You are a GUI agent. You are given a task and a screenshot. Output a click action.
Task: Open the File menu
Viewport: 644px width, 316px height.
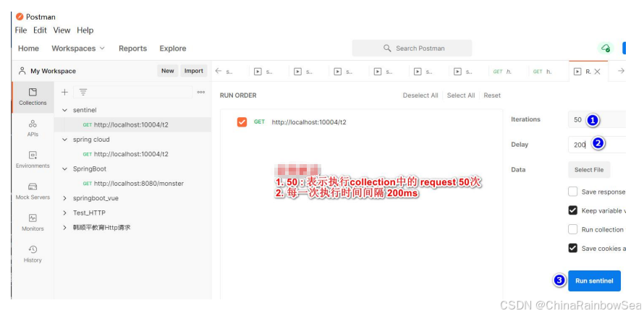coord(20,30)
